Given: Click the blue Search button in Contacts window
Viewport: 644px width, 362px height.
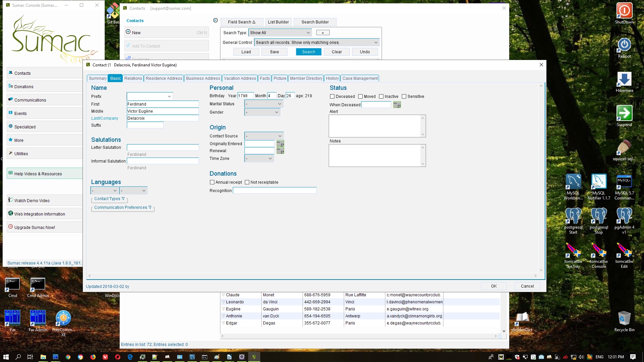Looking at the screenshot, I should click(x=309, y=52).
